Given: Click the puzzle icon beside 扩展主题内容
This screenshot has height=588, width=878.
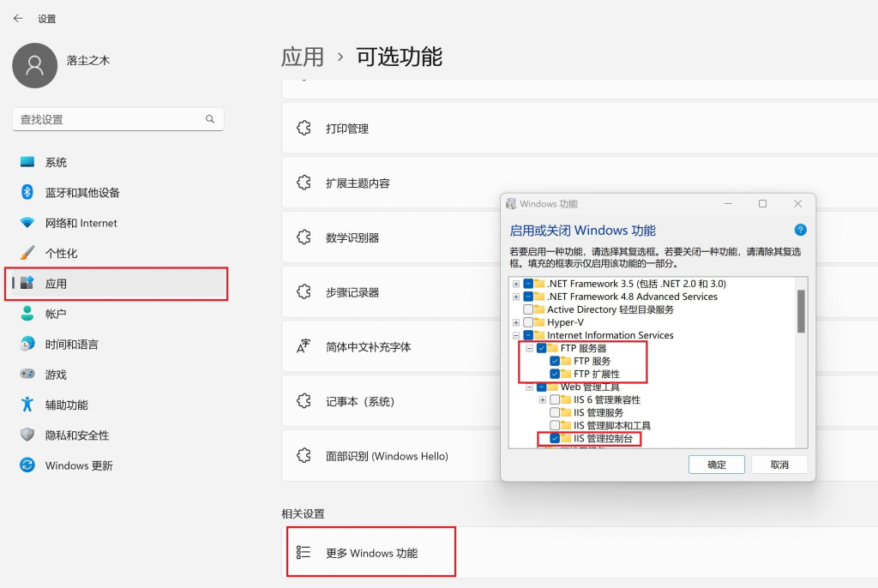Looking at the screenshot, I should pos(304,183).
